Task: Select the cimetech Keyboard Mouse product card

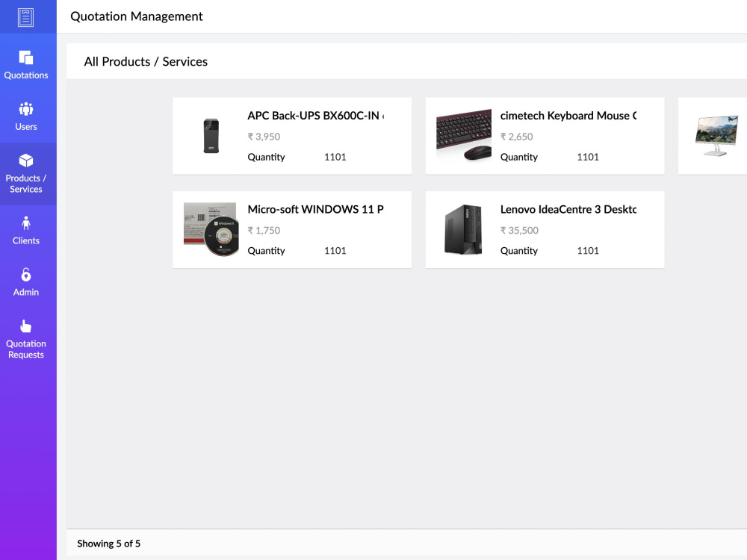Action: pos(545,136)
